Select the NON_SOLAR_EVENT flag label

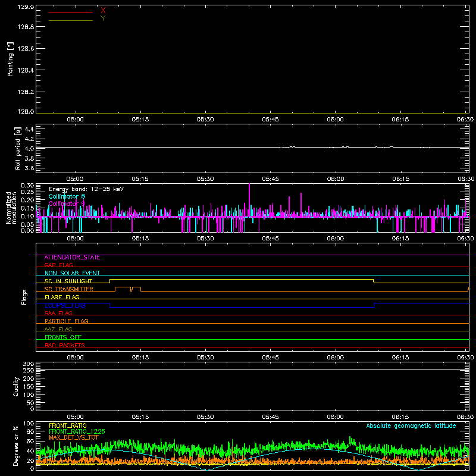tap(72, 273)
